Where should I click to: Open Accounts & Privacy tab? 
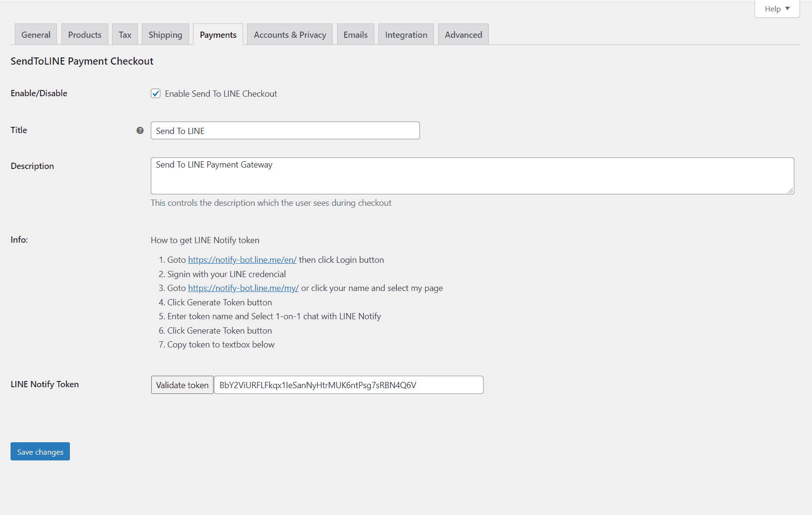(290, 35)
